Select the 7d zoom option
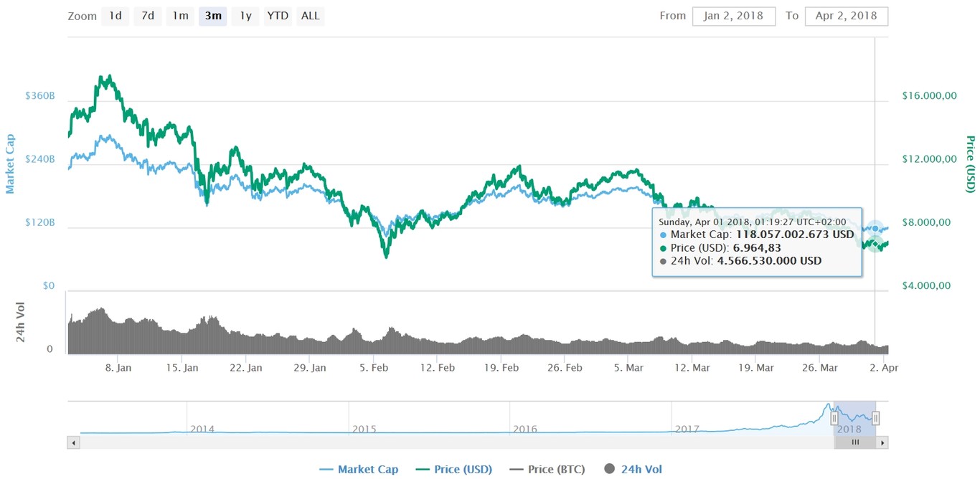Image resolution: width=980 pixels, height=479 pixels. pyautogui.click(x=147, y=16)
